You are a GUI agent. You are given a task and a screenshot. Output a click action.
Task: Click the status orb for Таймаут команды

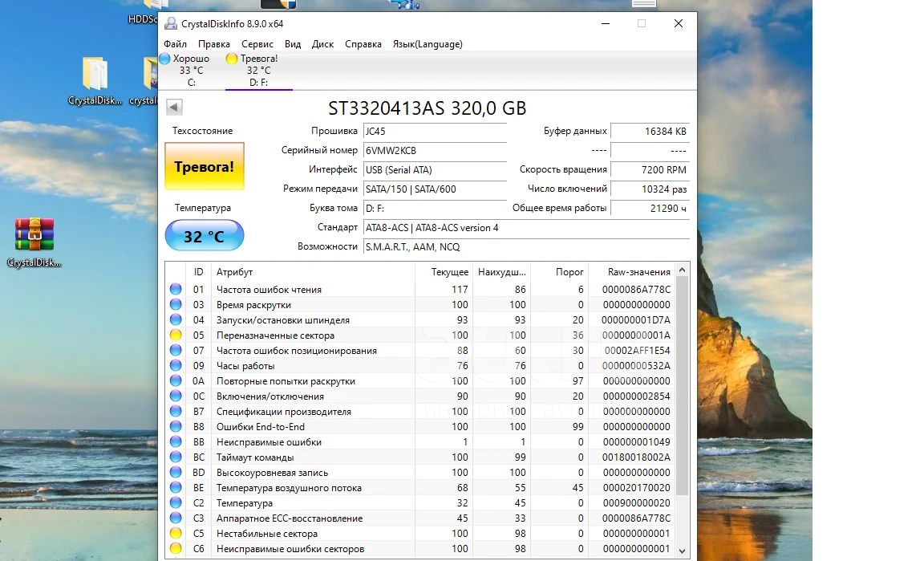176,457
